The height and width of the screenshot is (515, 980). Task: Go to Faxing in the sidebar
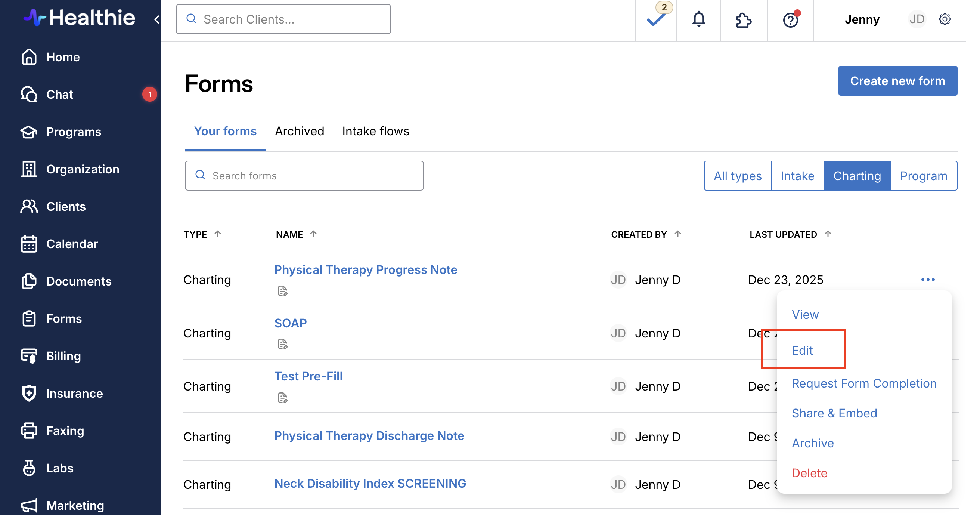point(65,431)
